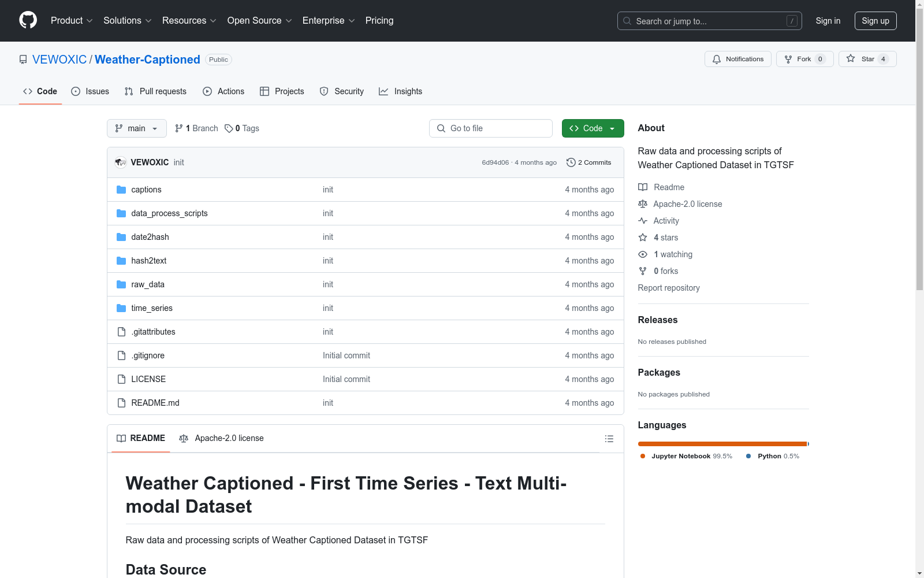Screen dimensions: 924x578
Task: Open the Pricing link
Action: click(379, 20)
